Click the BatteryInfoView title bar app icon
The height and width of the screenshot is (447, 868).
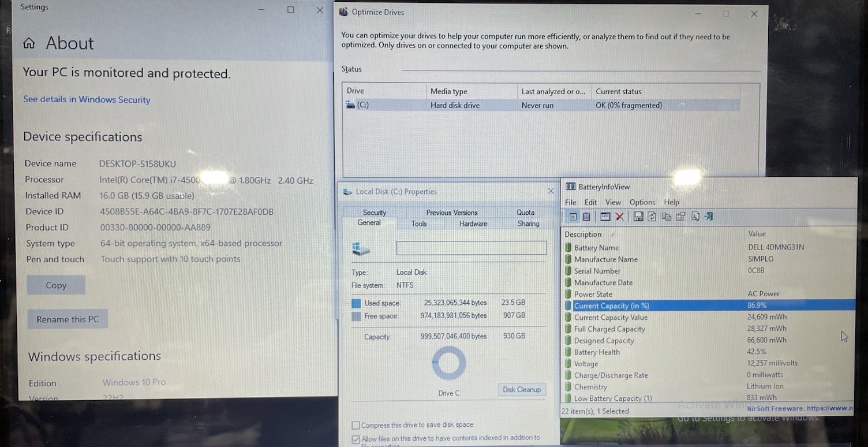570,187
